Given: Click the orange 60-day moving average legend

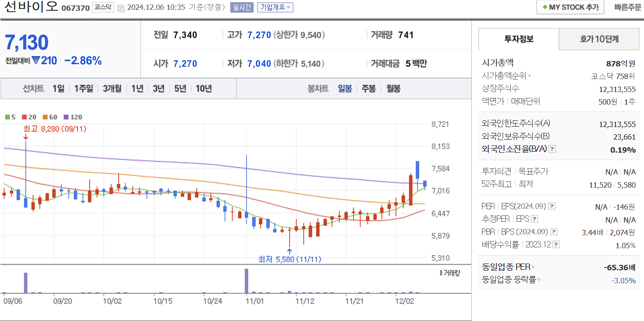Looking at the screenshot, I should tap(50, 117).
